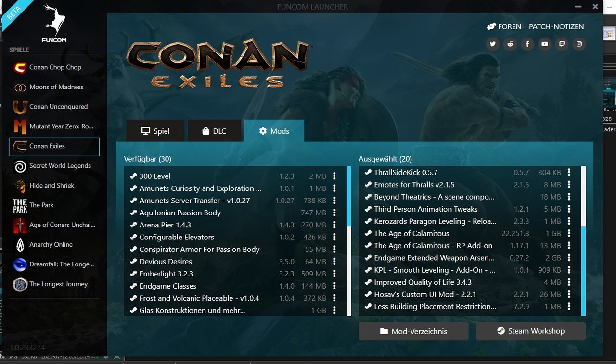Minimize the Funcom Launcher window

coord(578,7)
